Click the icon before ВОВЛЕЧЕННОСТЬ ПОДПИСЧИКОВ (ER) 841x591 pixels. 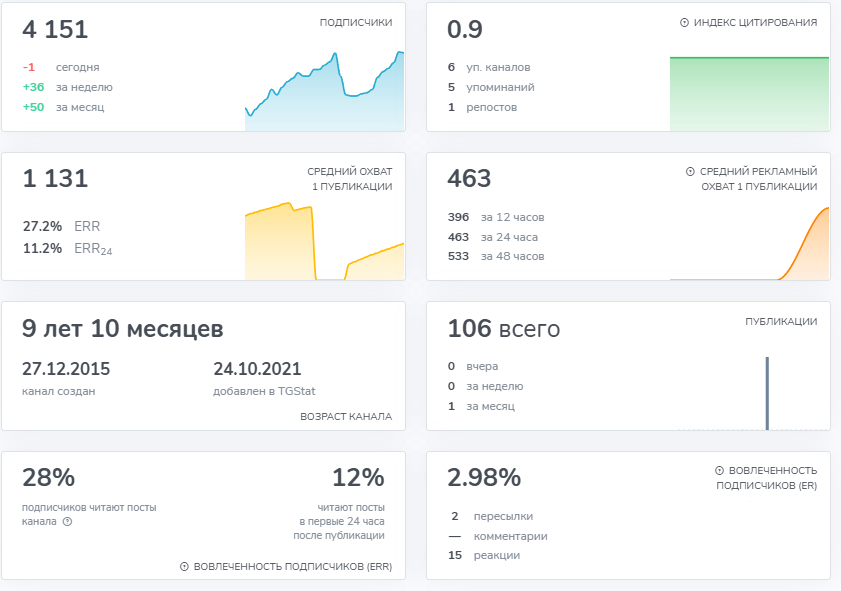pyautogui.click(x=720, y=470)
